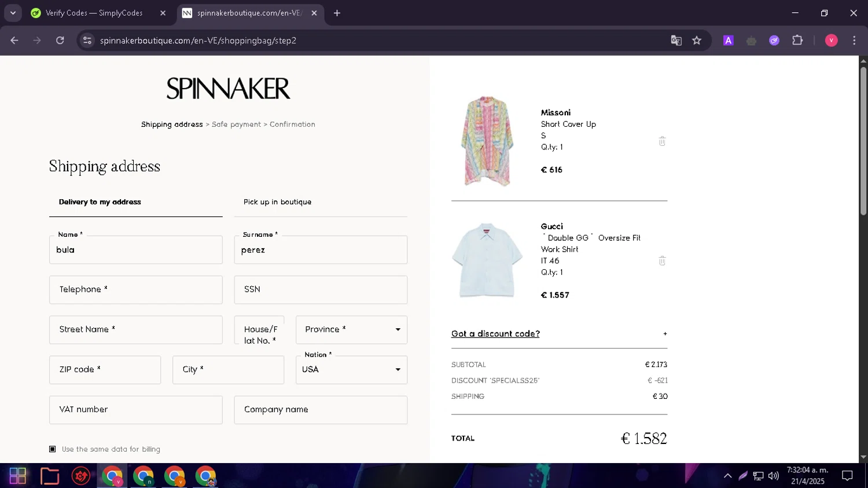Reload the page with the refresh icon
Screen dimensions: 868x488
(x=60, y=41)
